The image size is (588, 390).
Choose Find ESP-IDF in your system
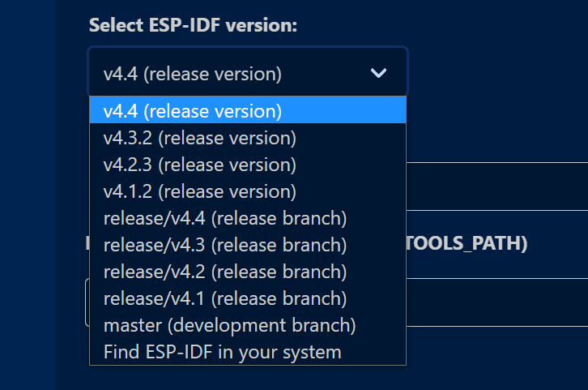pyautogui.click(x=248, y=352)
